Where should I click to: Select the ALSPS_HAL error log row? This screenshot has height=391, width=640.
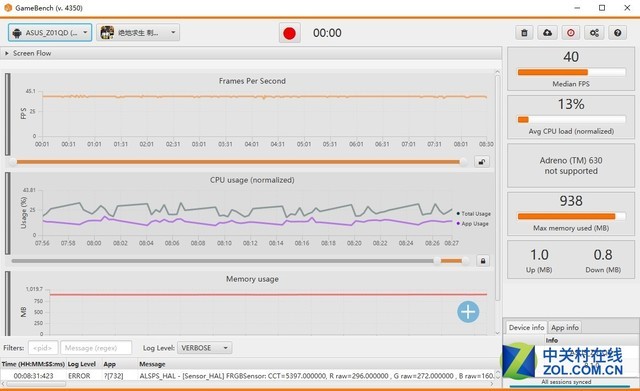coord(248,375)
